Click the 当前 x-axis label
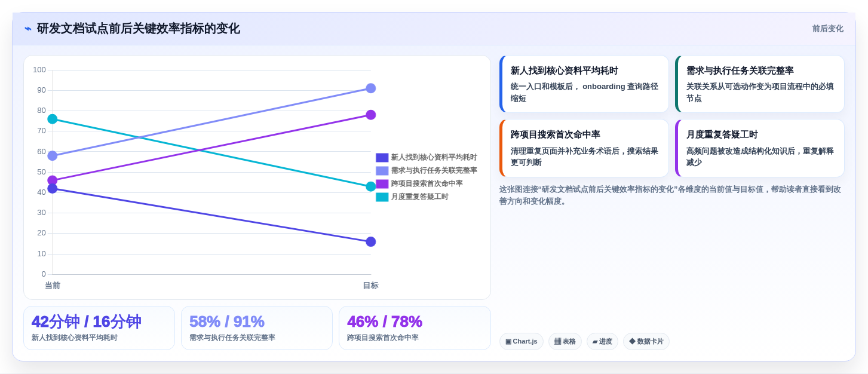This screenshot has height=374, width=868. pos(53,286)
